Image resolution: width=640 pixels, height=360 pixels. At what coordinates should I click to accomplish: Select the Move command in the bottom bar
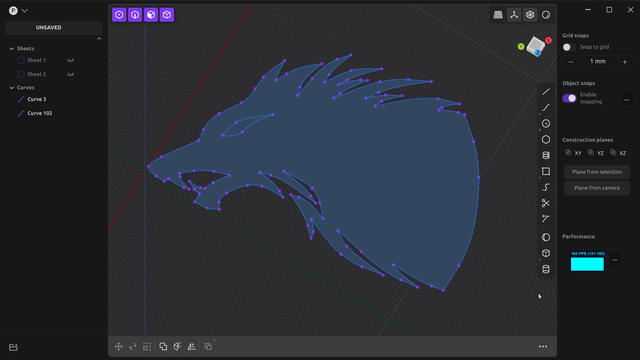[x=119, y=347]
